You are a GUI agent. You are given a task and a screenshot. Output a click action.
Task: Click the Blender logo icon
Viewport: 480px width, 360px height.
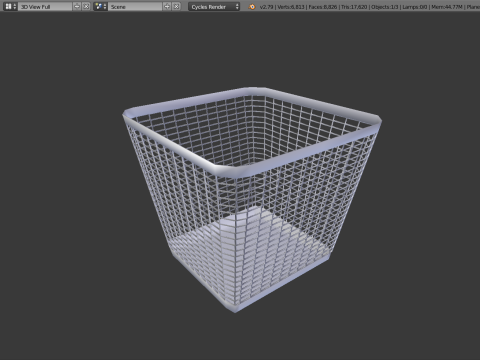[x=252, y=7]
